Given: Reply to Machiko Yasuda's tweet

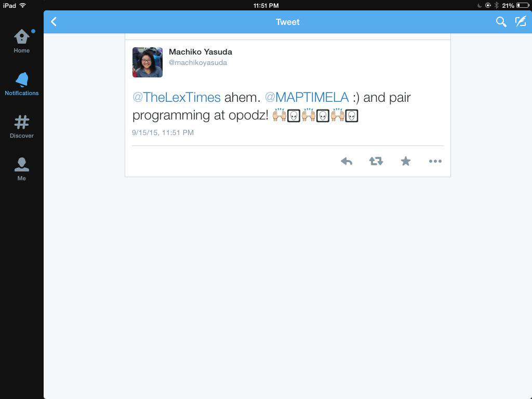Looking at the screenshot, I should pyautogui.click(x=347, y=161).
